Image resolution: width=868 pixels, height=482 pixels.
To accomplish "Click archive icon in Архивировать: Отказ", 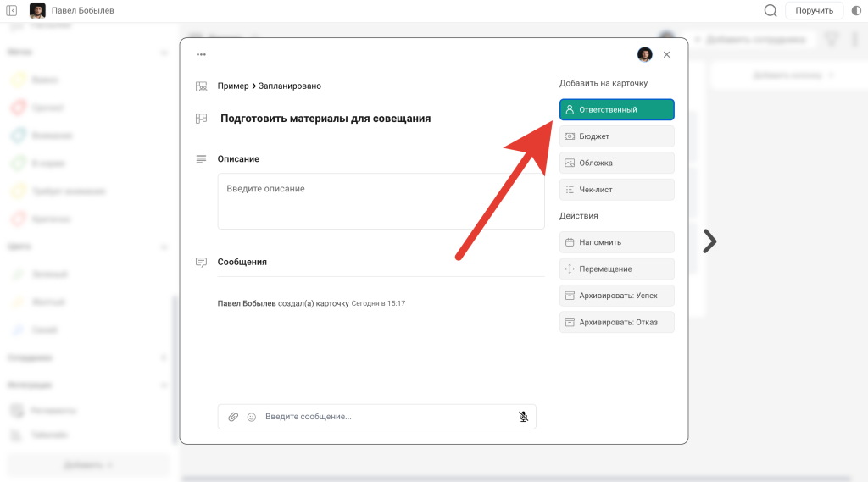I will tap(570, 322).
